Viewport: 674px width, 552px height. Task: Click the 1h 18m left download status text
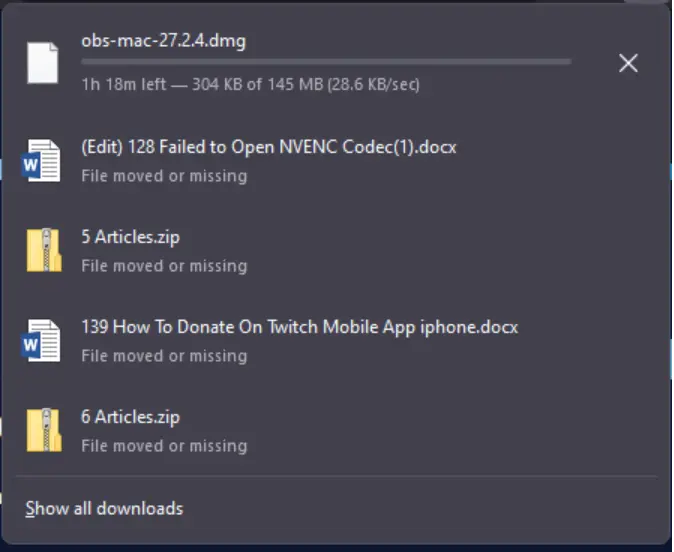pyautogui.click(x=124, y=84)
